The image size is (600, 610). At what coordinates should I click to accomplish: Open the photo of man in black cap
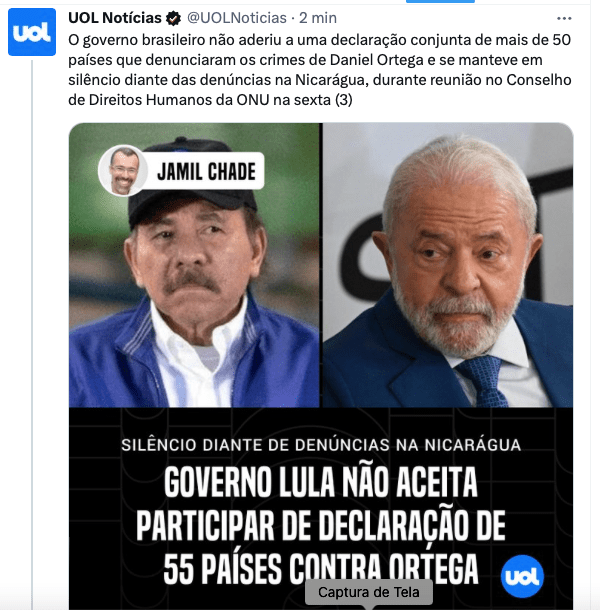click(x=194, y=265)
